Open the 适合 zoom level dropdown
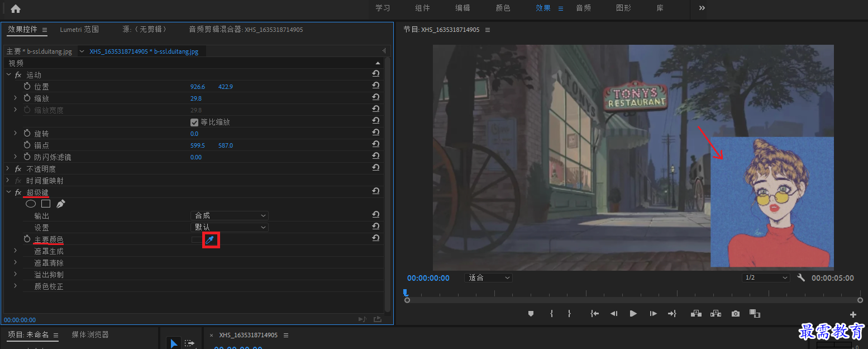 click(488, 277)
